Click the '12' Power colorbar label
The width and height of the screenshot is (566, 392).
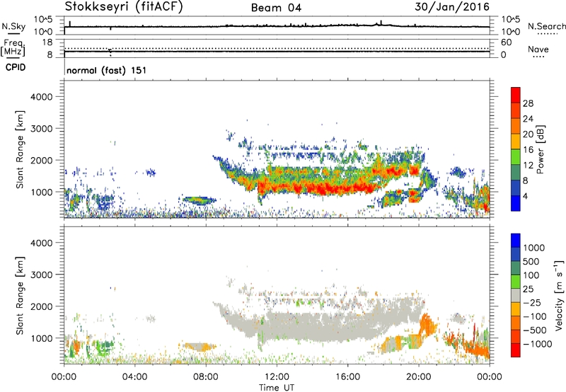pyautogui.click(x=528, y=165)
